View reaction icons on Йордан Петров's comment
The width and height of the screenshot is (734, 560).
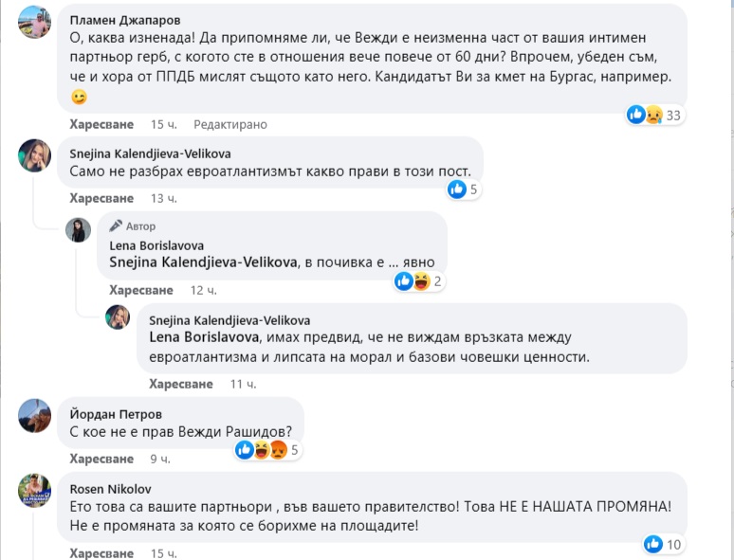266,450
